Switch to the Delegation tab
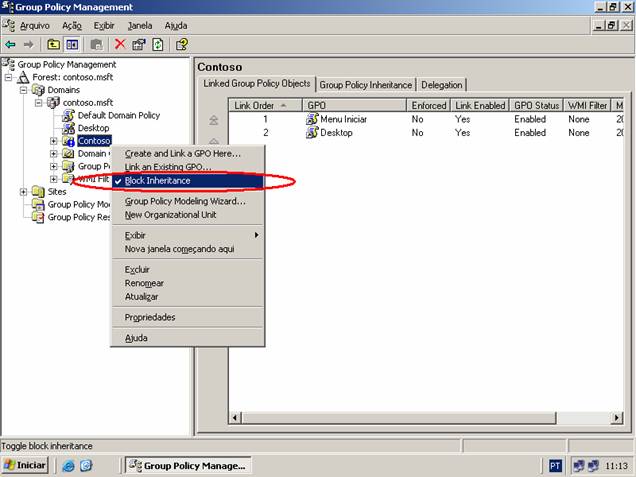This screenshot has height=477, width=636. click(442, 85)
